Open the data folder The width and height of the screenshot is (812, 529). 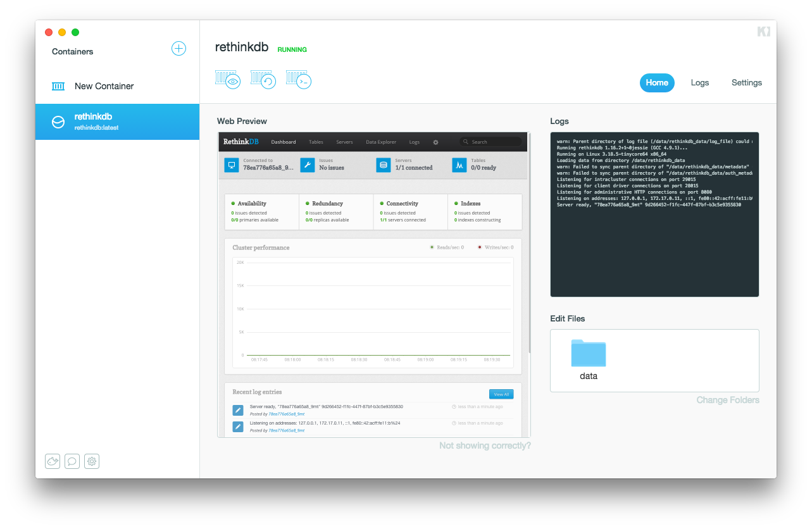point(589,359)
